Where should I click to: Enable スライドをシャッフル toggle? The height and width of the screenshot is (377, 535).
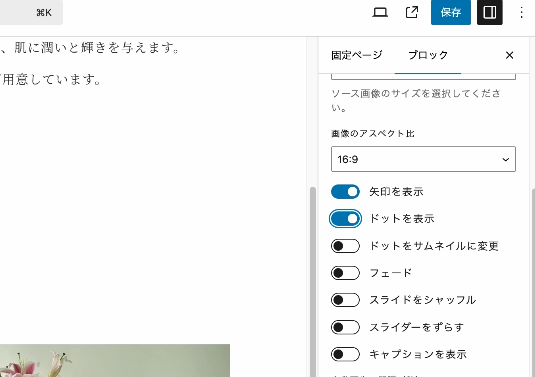(345, 300)
